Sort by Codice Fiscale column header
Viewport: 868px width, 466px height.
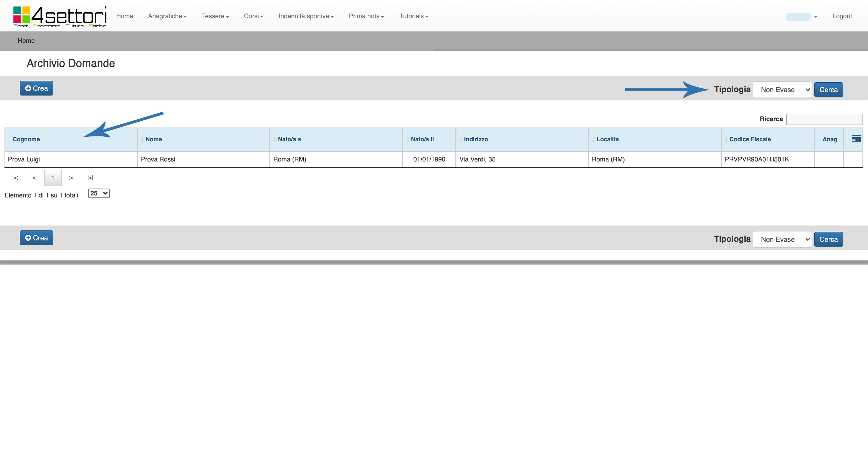click(750, 139)
